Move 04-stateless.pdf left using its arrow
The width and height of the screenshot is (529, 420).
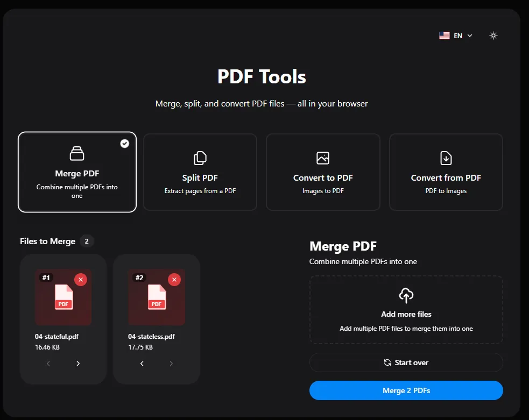coord(142,364)
